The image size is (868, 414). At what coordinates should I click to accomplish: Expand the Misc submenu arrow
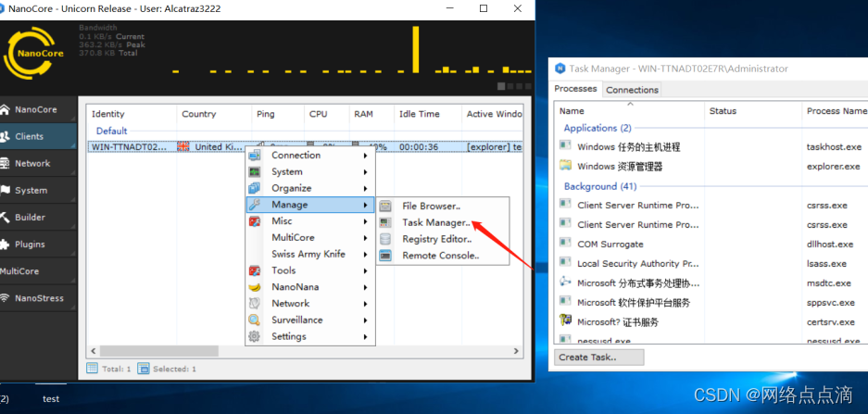click(365, 221)
